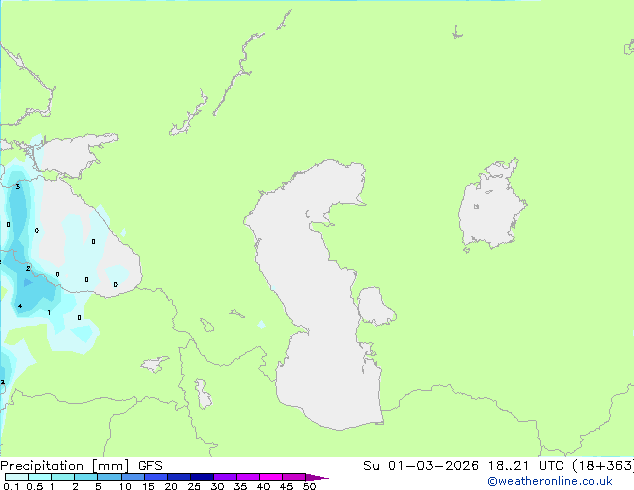Click the legend value label '15'
The width and height of the screenshot is (634, 490).
point(148,486)
